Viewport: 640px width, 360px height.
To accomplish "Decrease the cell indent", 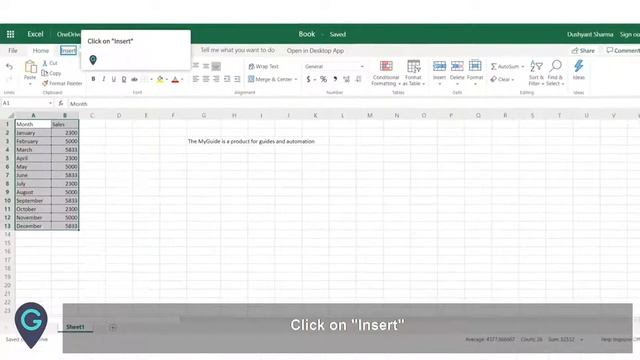I will [227, 79].
